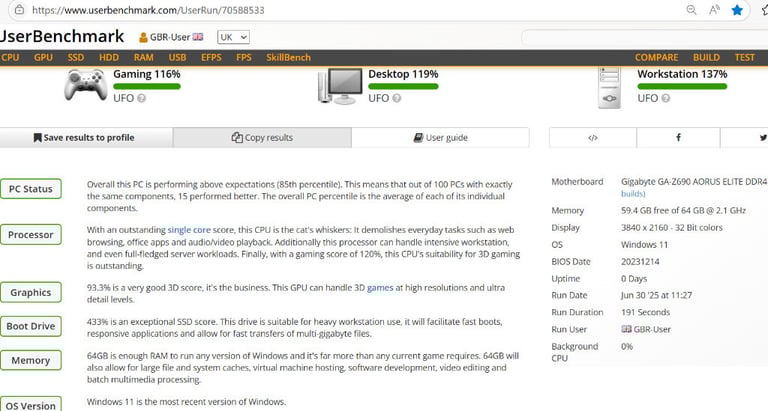Open the TEST menu item
Viewport: 768px width, 411px height.
tap(744, 57)
